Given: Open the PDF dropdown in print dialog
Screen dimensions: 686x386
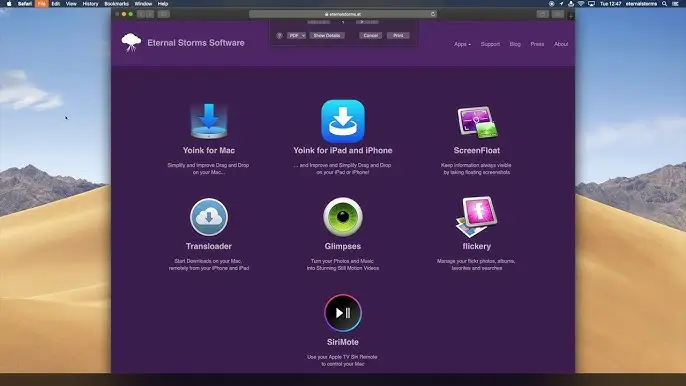Looking at the screenshot, I should coord(297,35).
